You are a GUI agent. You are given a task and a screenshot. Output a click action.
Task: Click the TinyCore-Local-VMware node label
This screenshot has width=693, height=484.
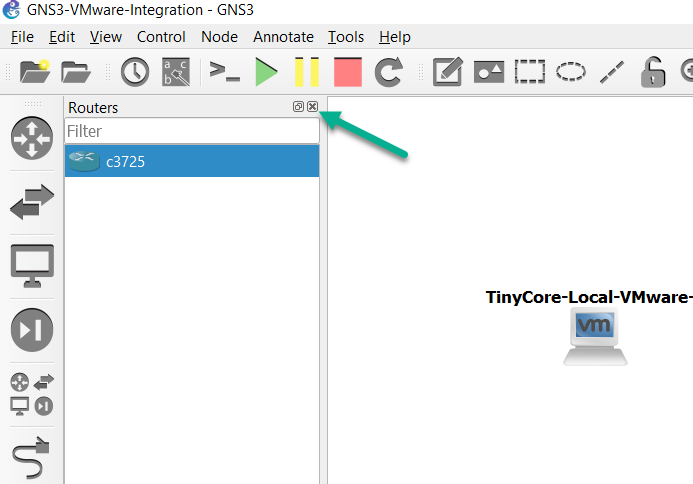pos(589,297)
